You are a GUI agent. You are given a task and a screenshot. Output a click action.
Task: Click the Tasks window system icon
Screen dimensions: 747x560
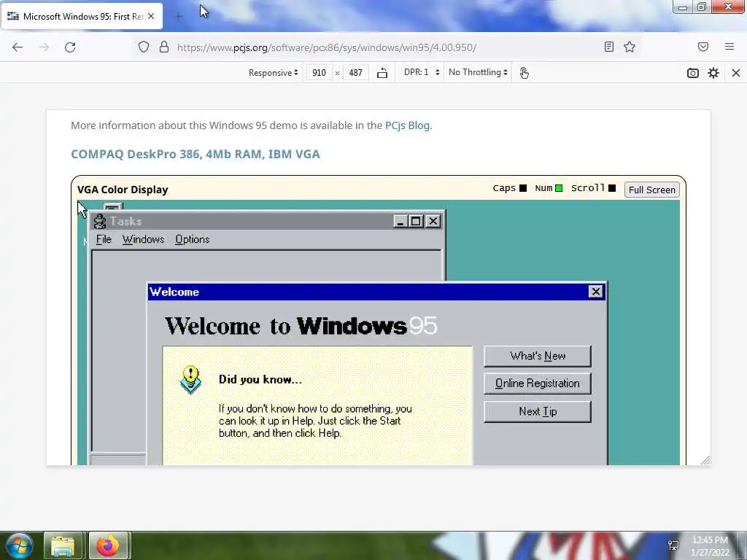point(99,222)
